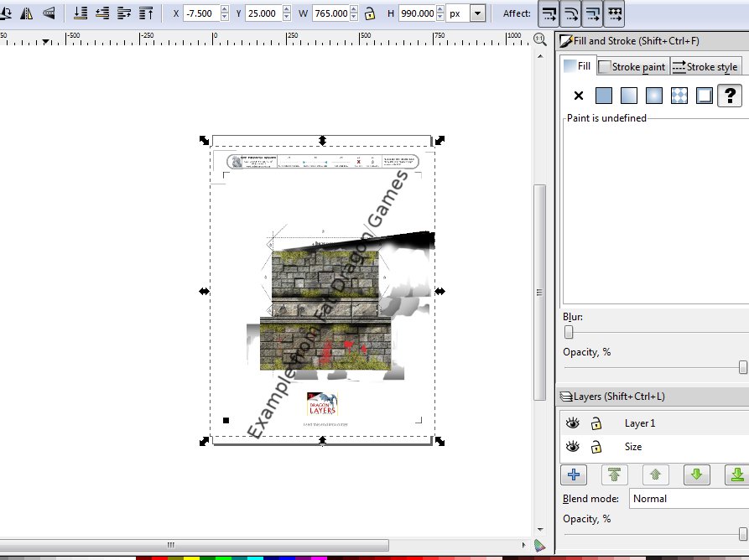Click the raise selection to top icon
The image size is (749, 560).
[x=146, y=13]
